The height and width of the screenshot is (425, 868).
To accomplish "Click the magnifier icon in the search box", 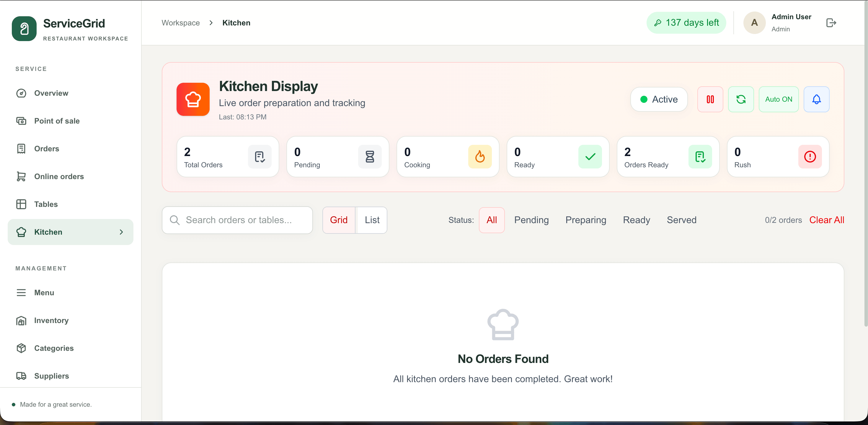I will 174,220.
